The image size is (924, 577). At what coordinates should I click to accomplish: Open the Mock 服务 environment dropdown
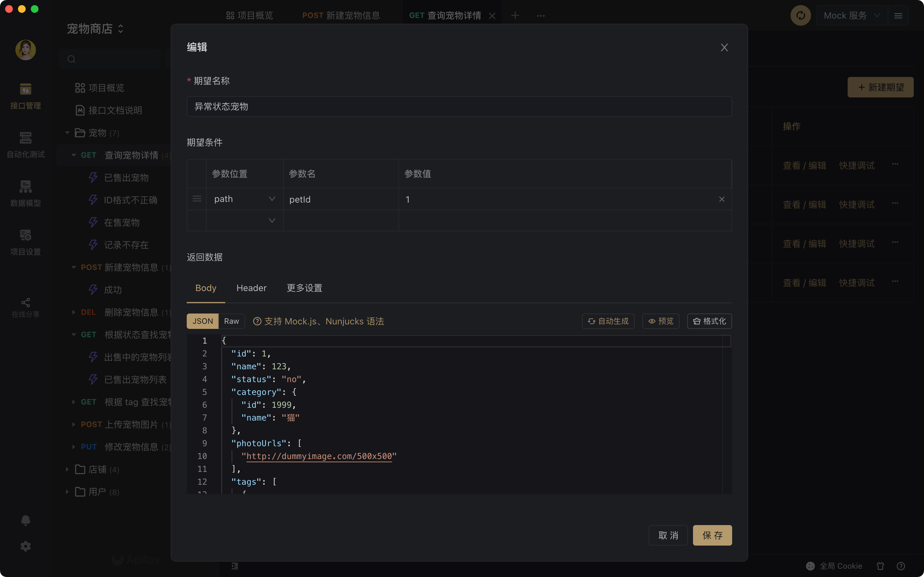(851, 15)
